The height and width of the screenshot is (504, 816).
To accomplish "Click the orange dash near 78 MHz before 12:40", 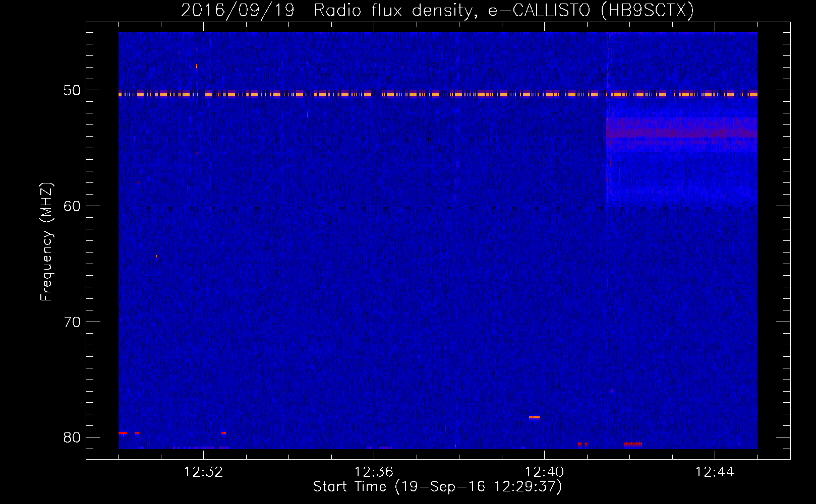I will click(x=534, y=417).
